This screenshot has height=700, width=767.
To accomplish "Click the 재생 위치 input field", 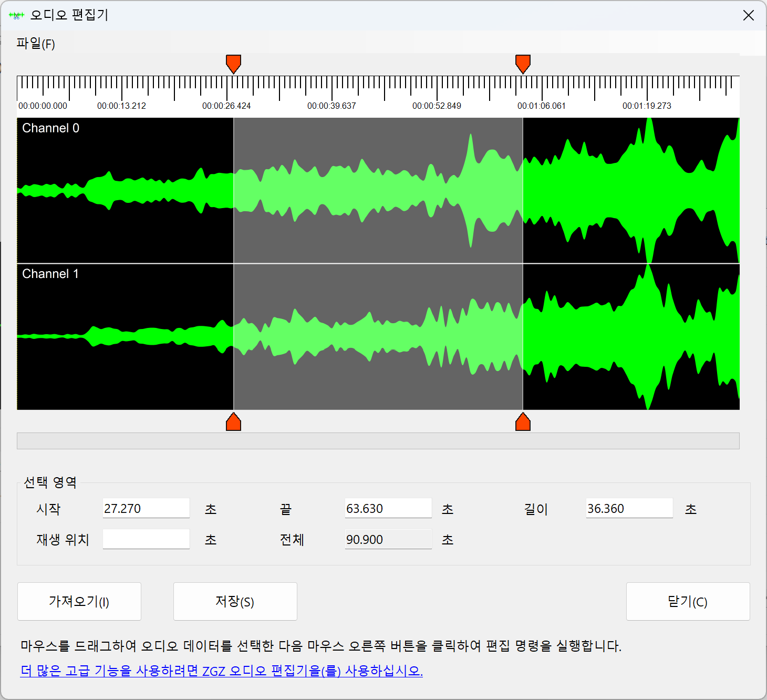I will pos(146,539).
